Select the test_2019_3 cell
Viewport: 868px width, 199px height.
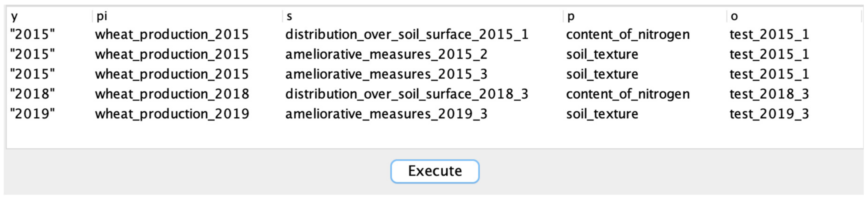click(x=769, y=114)
